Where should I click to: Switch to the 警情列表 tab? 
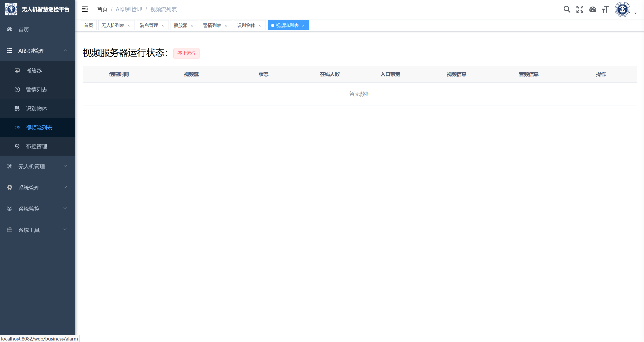(212, 25)
